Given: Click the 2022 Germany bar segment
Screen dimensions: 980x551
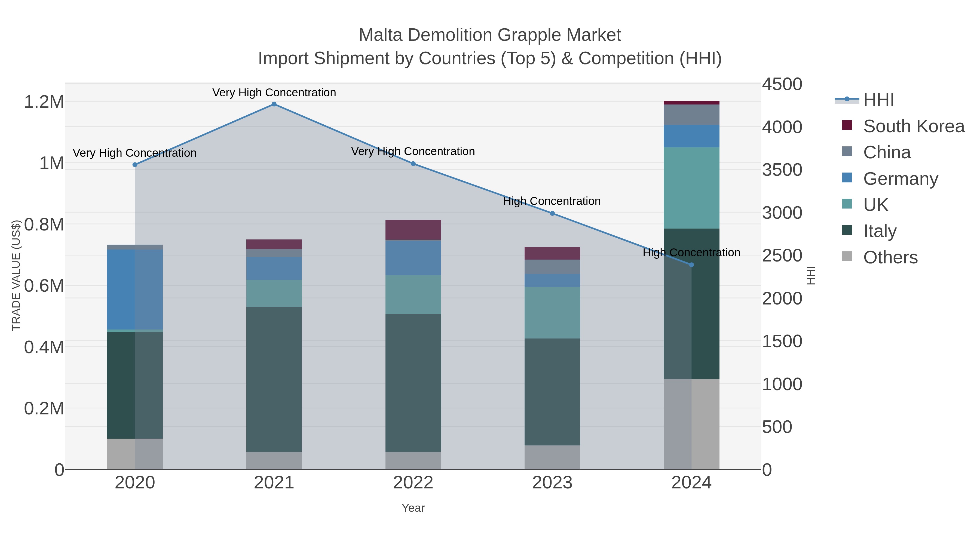Looking at the screenshot, I should tap(413, 258).
